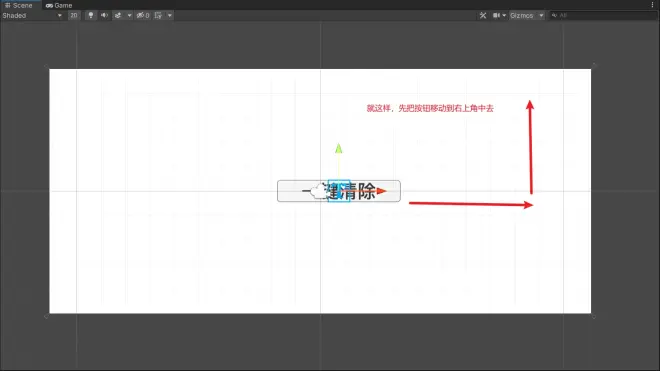The image size is (660, 371).
Task: Open the effects dropdown arrow
Action: tap(129, 16)
